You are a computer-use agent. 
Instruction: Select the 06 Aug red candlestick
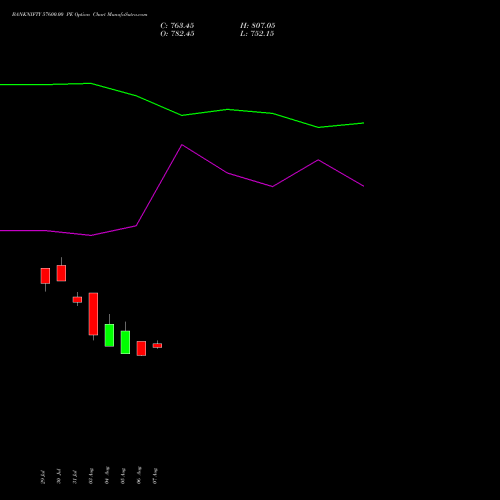(x=141, y=348)
